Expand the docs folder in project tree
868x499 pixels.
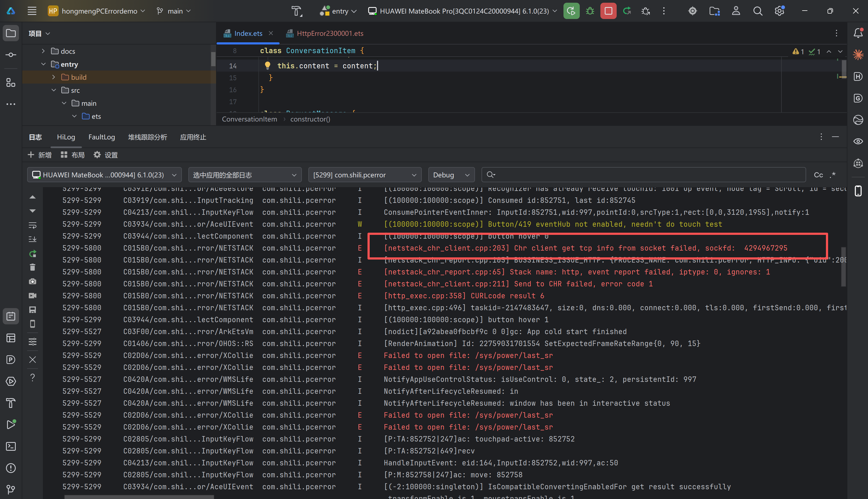43,51
